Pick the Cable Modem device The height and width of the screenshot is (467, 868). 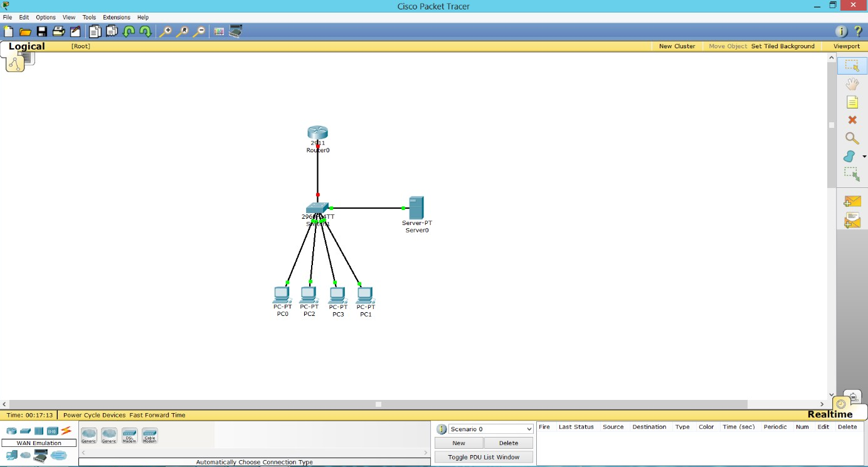tap(149, 436)
